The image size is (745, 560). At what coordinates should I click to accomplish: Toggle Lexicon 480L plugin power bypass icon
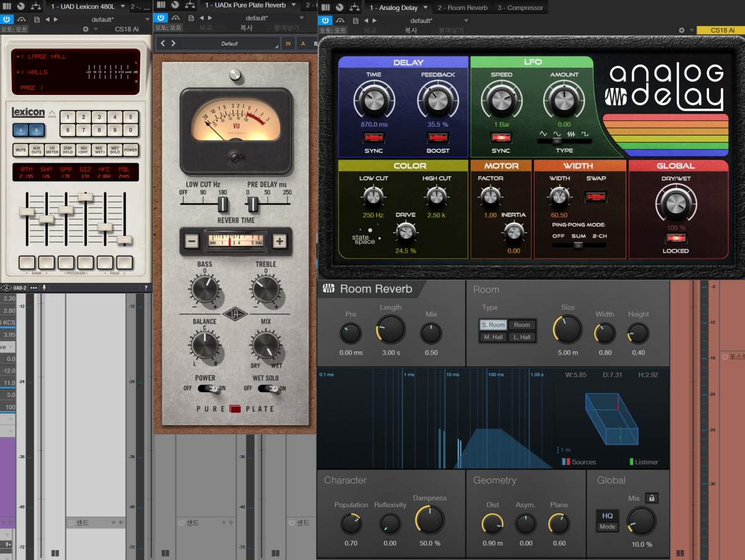click(6, 19)
